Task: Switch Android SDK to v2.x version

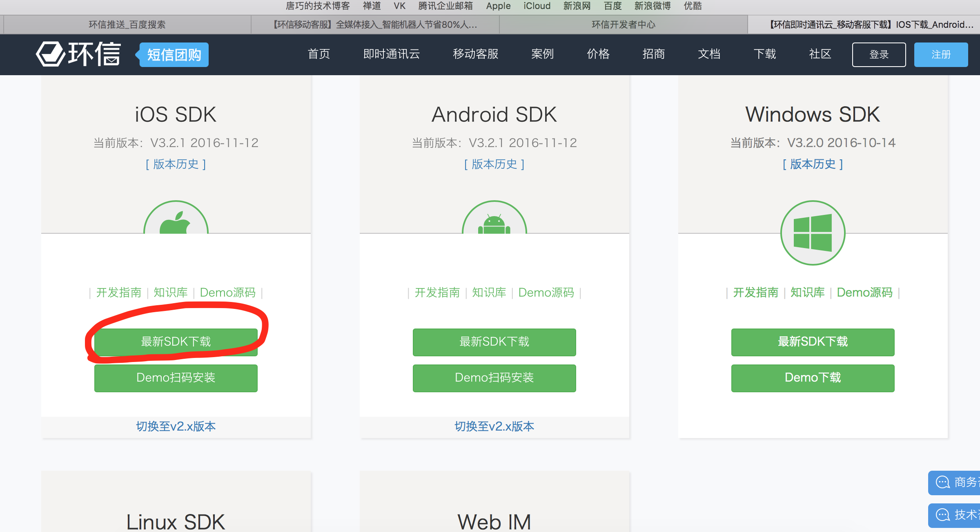Action: (494, 427)
